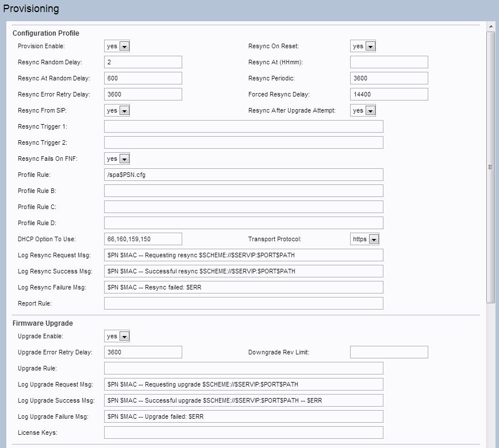Open the Provision Enable dropdown
The image size is (499, 448).
117,46
